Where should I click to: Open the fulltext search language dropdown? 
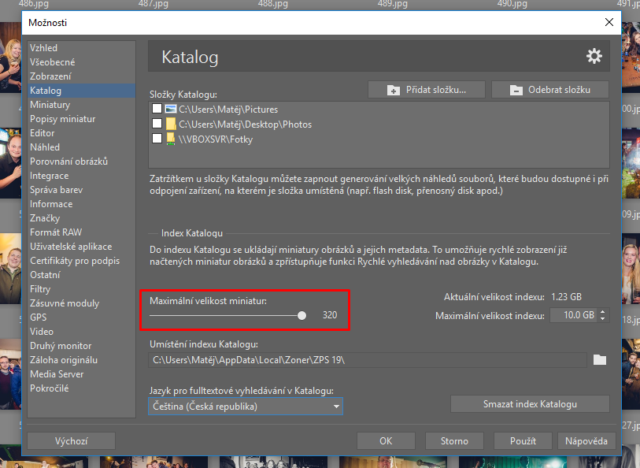(245, 406)
